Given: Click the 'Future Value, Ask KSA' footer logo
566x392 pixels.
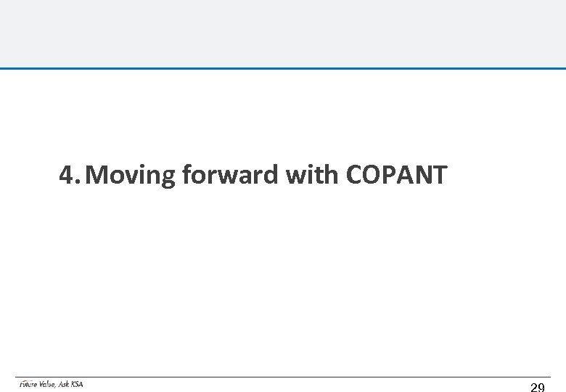Looking at the screenshot, I should click(x=51, y=384).
